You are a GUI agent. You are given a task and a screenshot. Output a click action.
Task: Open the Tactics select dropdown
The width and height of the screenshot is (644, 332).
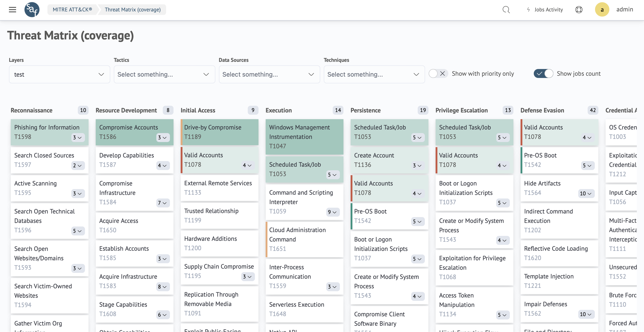tap(164, 74)
